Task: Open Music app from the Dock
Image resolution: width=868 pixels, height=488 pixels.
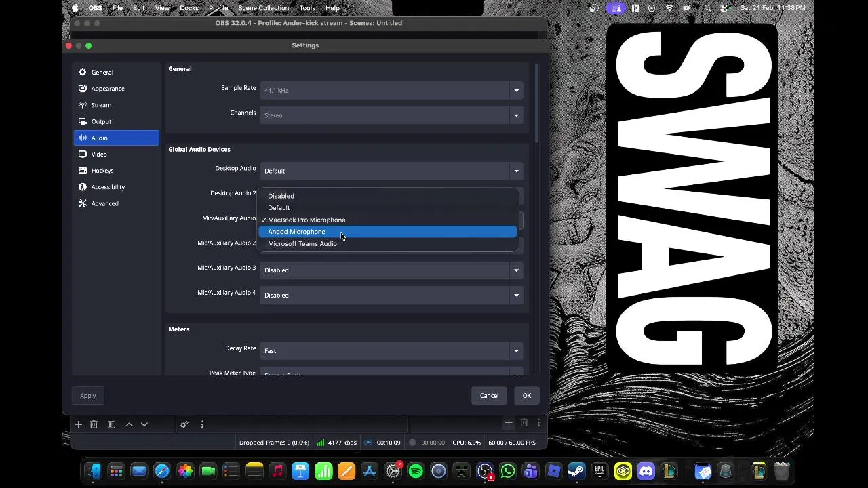Action: coord(277,471)
